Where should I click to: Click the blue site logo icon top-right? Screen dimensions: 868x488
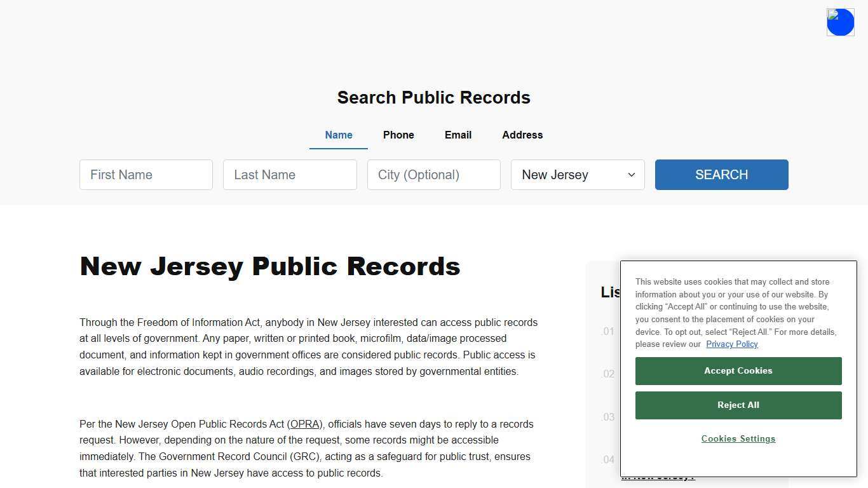click(840, 22)
